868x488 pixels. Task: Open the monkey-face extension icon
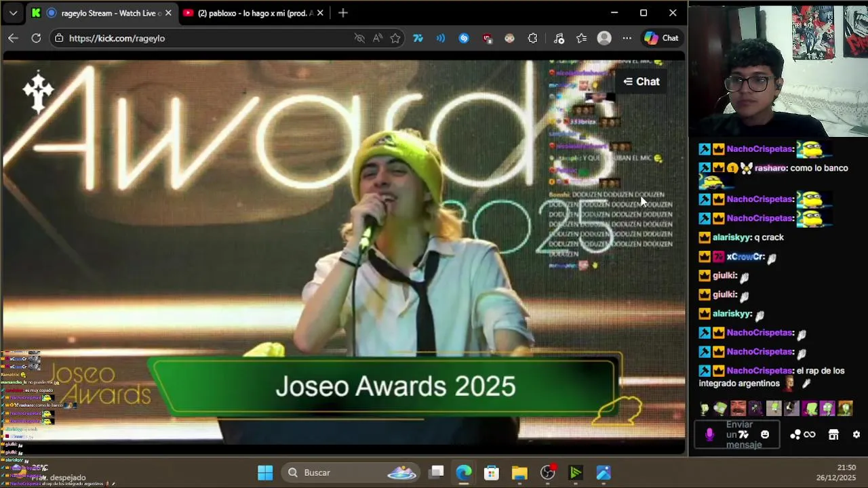[x=509, y=38]
